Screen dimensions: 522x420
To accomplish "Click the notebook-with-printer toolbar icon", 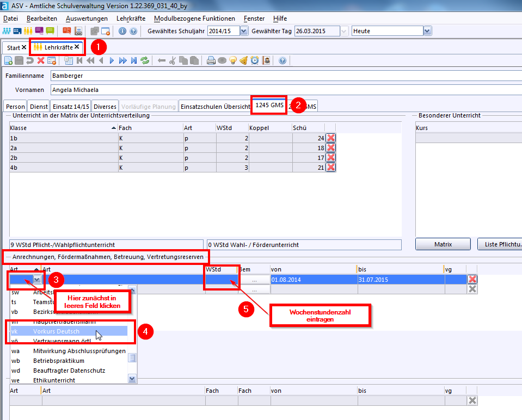I will (x=78, y=31).
